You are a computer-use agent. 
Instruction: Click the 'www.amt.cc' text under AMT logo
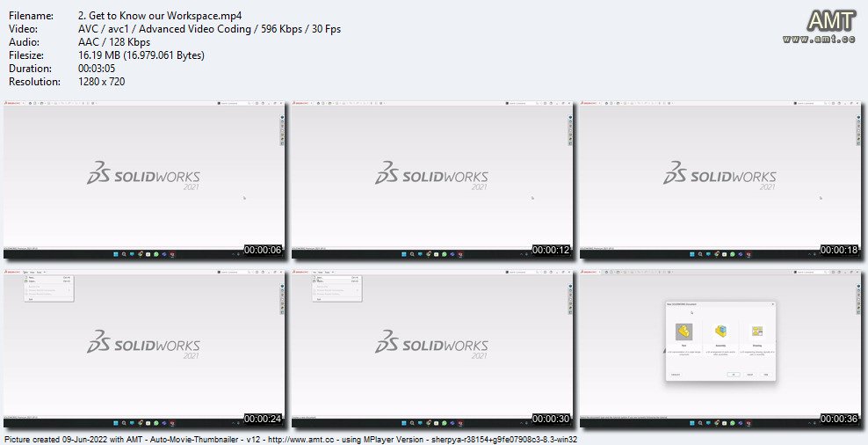[x=819, y=40]
